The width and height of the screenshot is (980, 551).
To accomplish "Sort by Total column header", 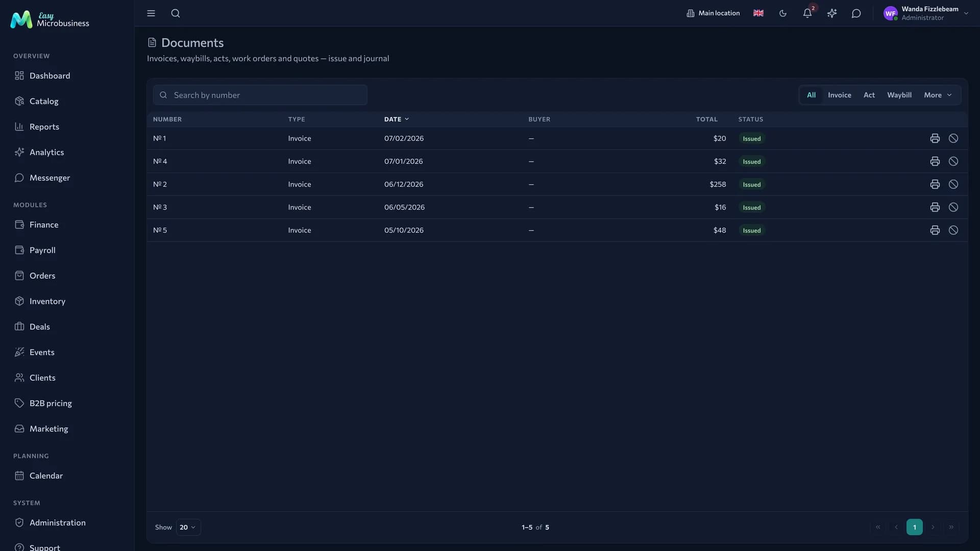I will coord(706,119).
